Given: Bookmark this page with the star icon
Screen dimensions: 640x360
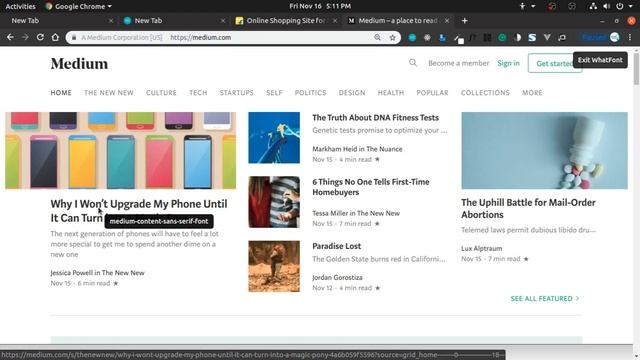Looking at the screenshot, I should click(x=392, y=38).
